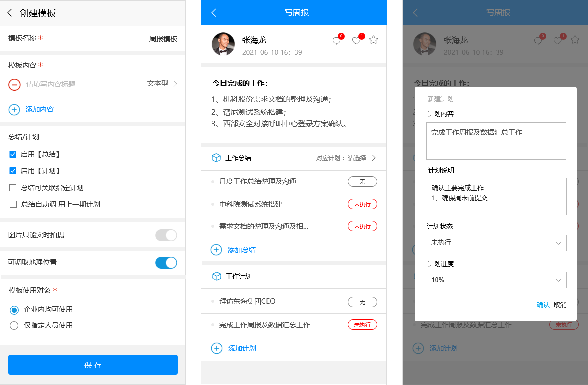Click the back arrow on the 写周报 screen
The height and width of the screenshot is (385, 588).
(x=214, y=12)
